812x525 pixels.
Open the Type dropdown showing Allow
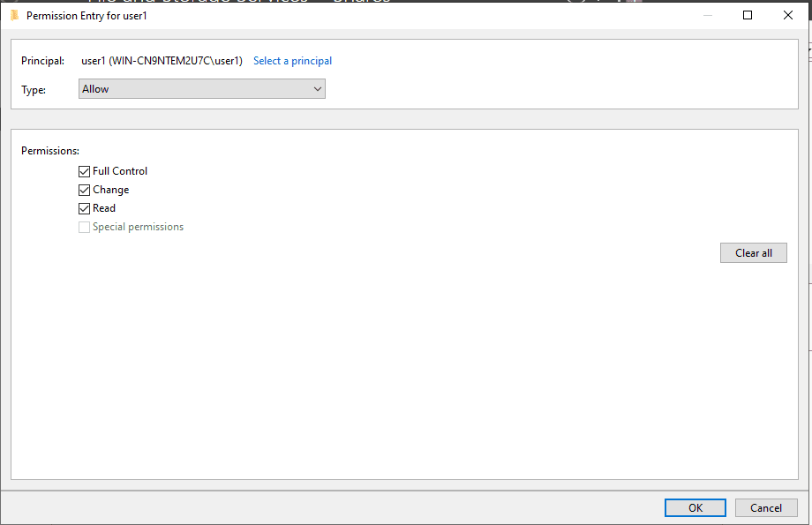[x=201, y=89]
